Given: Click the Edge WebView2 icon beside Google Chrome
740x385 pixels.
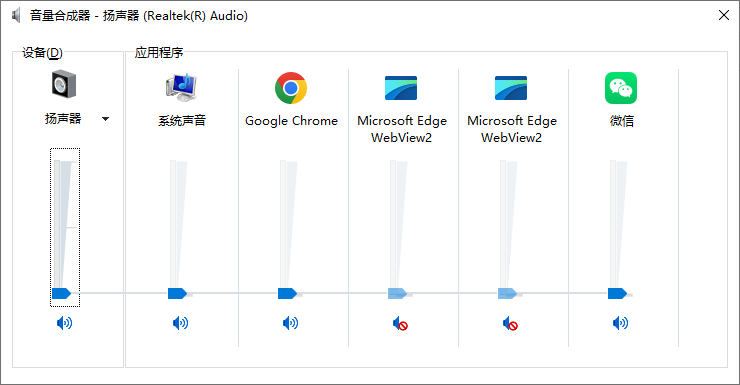Looking at the screenshot, I should coord(401,88).
